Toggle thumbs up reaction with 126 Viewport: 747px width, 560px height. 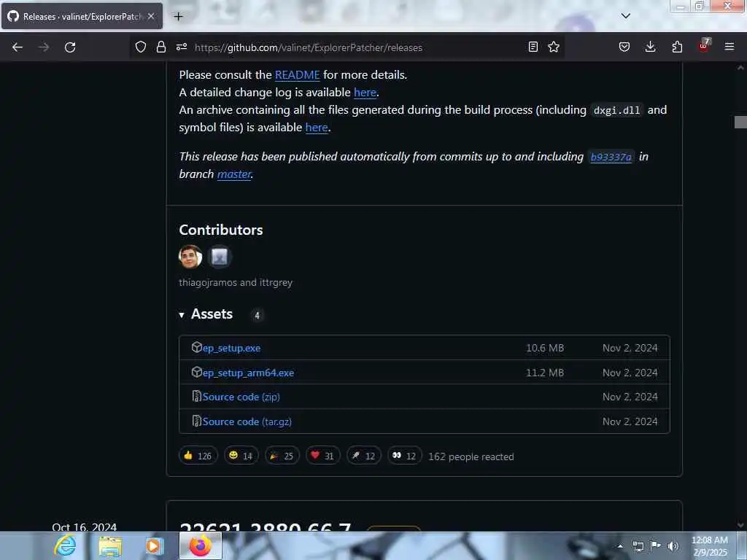[198, 456]
